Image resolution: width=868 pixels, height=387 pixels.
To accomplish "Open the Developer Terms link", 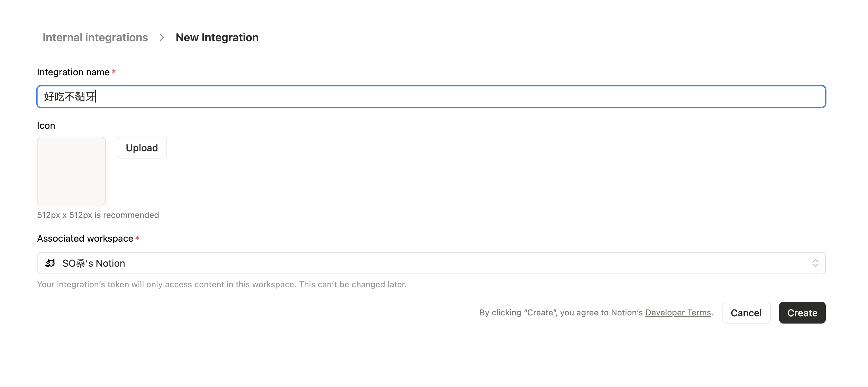I will (678, 312).
